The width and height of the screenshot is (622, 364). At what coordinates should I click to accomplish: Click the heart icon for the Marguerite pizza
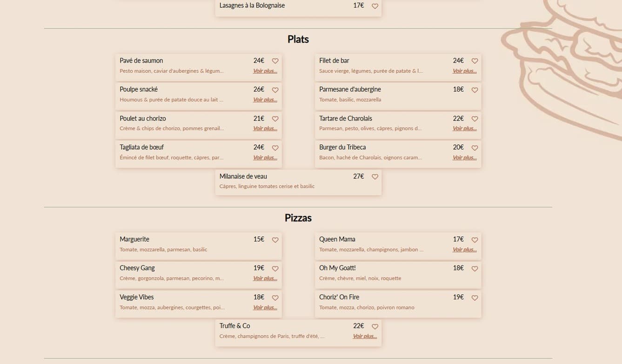pyautogui.click(x=275, y=240)
